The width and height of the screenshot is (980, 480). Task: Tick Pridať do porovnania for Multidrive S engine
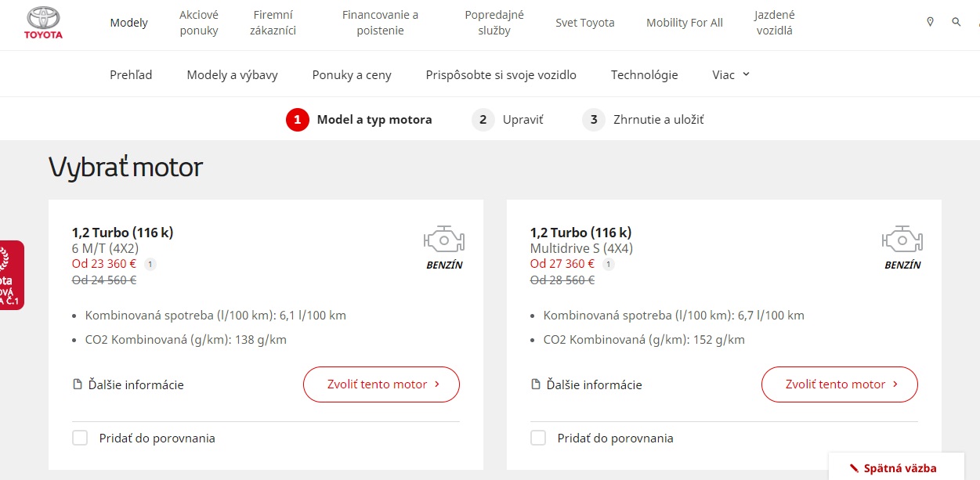[x=538, y=438]
